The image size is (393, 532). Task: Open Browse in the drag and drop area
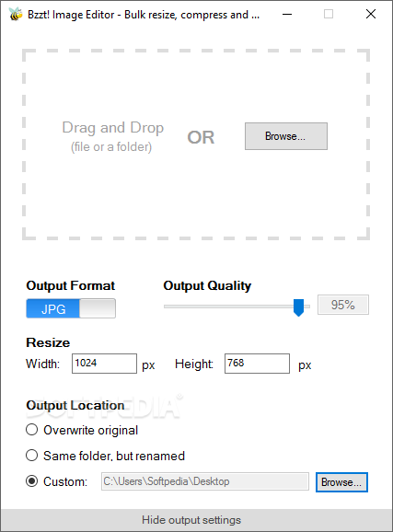[x=286, y=136]
